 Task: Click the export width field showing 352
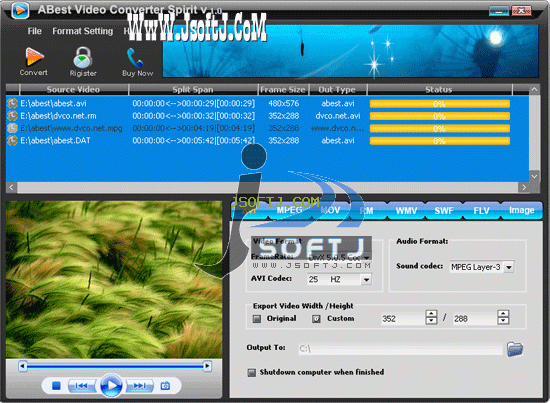pyautogui.click(x=403, y=318)
